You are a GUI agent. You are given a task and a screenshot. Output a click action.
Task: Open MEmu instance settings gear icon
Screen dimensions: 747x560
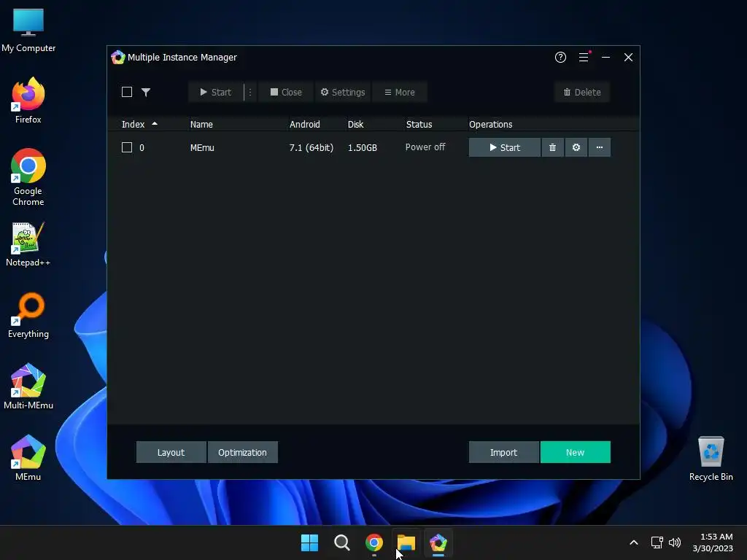576,147
